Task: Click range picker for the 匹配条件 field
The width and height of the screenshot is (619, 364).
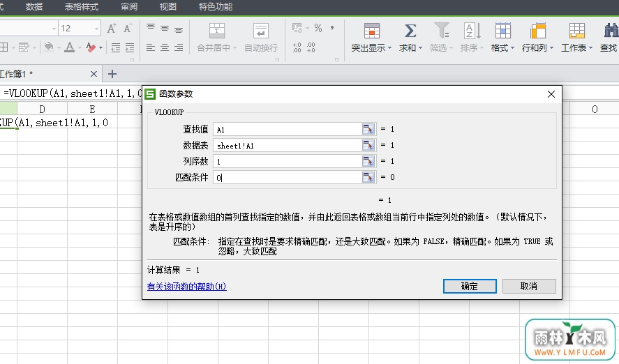Action: [x=368, y=177]
